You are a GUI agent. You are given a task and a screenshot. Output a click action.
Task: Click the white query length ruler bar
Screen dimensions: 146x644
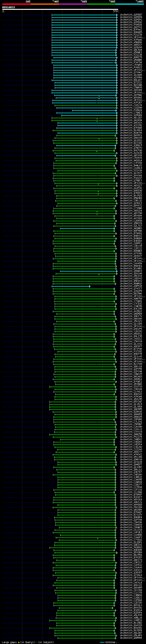point(60,9)
